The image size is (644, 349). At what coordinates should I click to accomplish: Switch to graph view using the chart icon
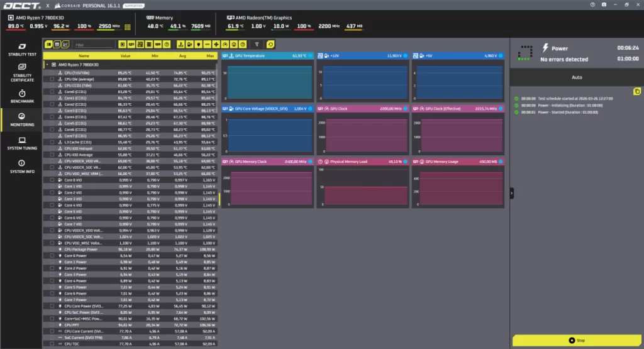pyautogui.click(x=65, y=45)
